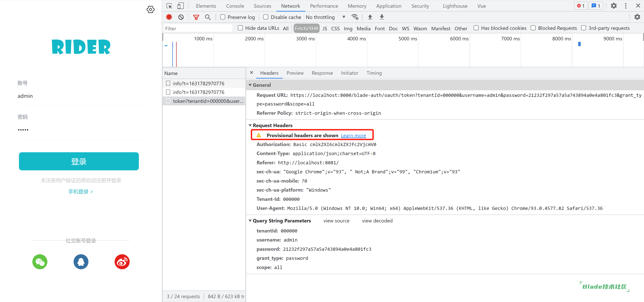
Task: Check Hide data URLs
Action: tap(240, 28)
